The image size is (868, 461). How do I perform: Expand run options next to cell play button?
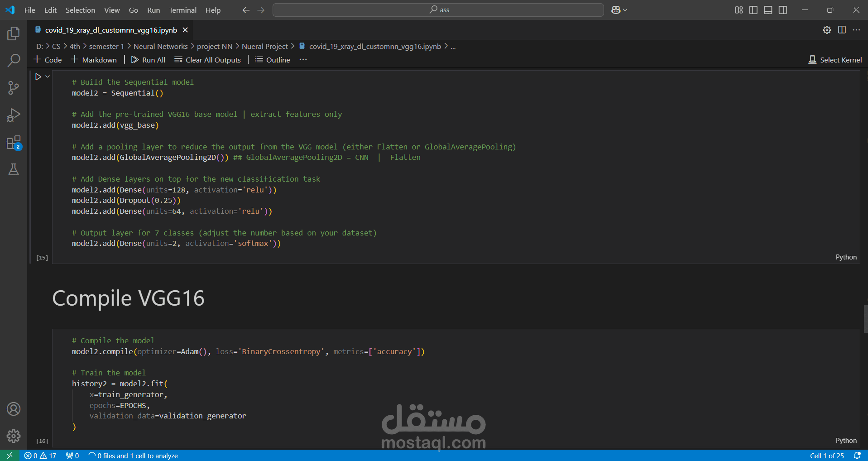[48, 77]
